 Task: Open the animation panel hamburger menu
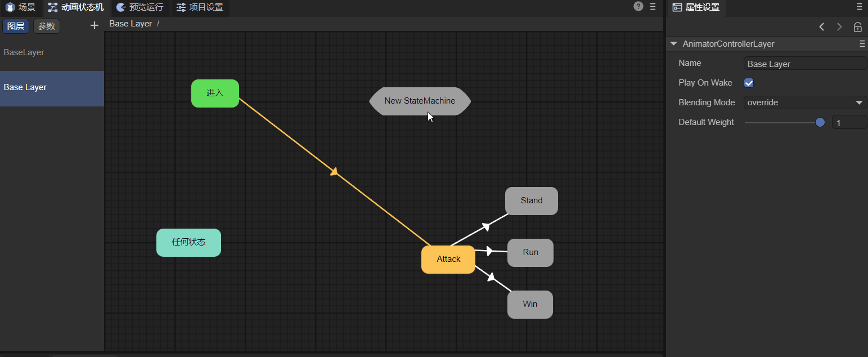pos(653,7)
